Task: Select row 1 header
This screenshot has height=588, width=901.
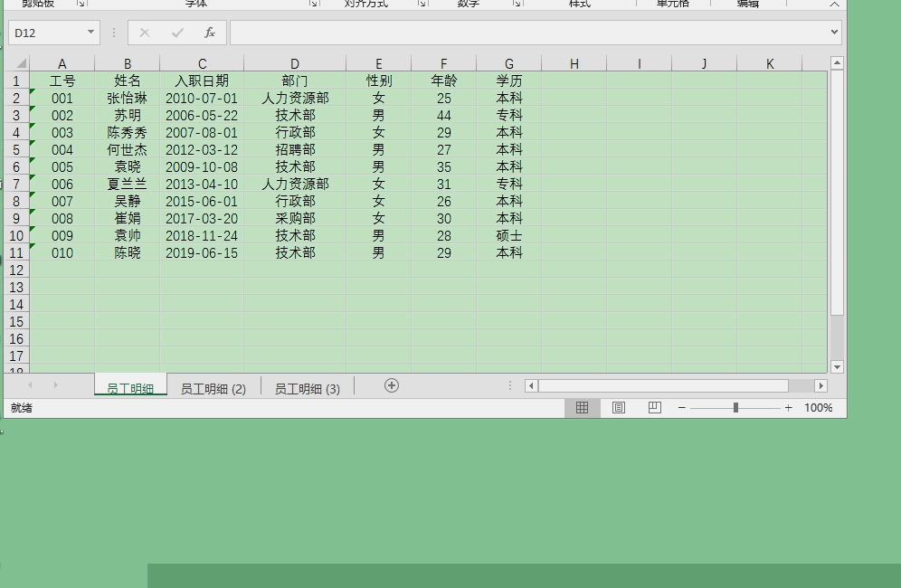Action: pos(16,81)
